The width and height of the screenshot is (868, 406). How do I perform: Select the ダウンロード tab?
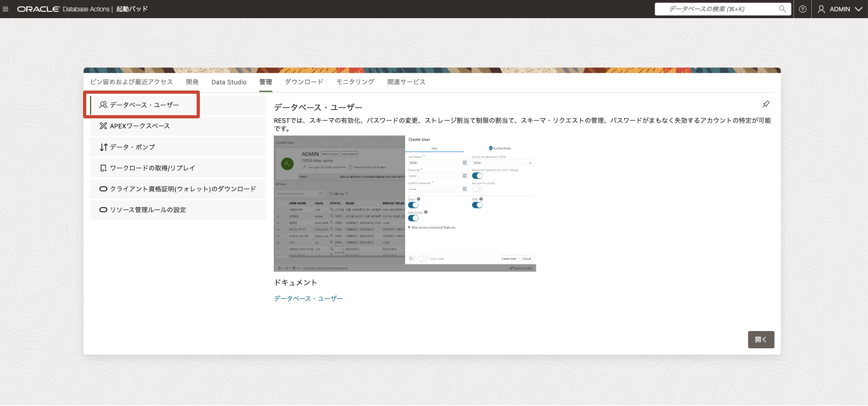tap(304, 82)
